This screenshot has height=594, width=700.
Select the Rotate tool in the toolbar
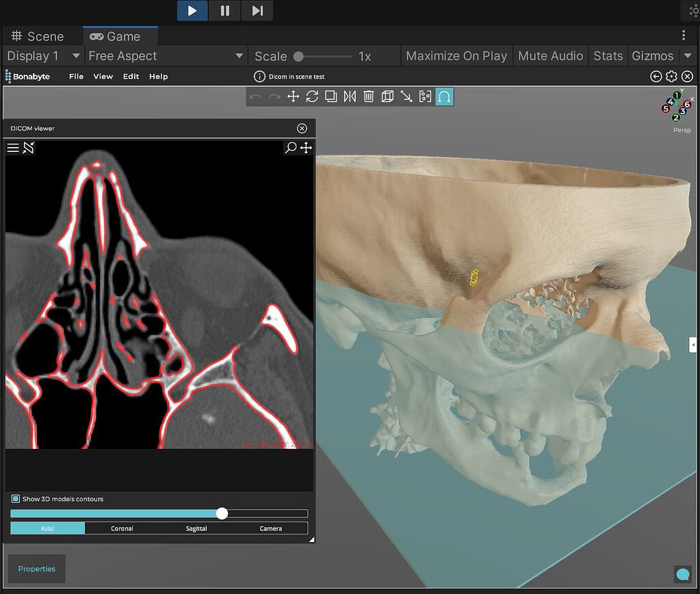click(312, 96)
